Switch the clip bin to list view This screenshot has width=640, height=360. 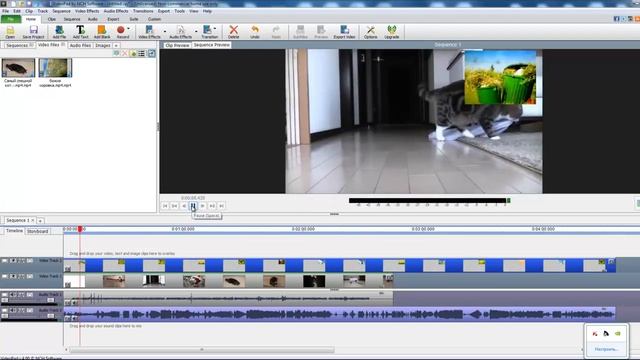click(x=142, y=53)
